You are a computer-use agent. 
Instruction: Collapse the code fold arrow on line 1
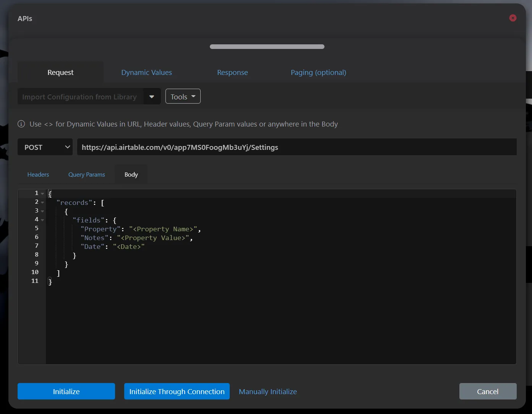(x=42, y=193)
